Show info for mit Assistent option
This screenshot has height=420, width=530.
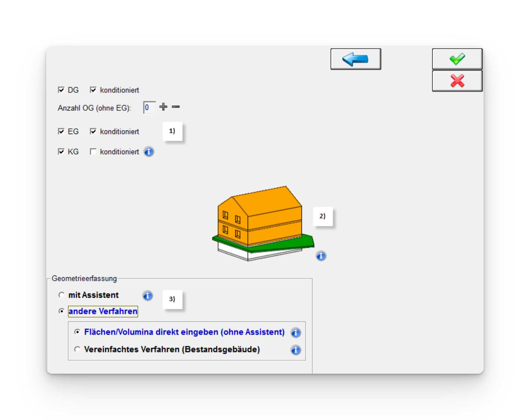(148, 296)
